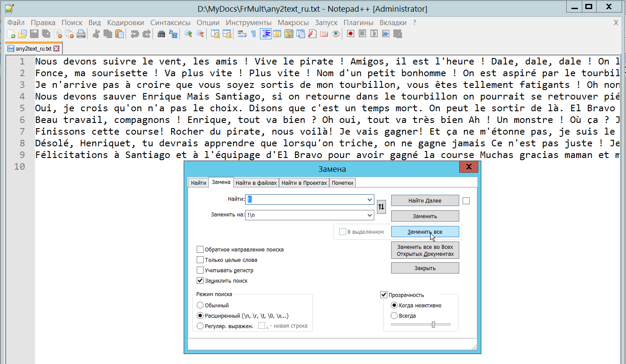Toggle Show All Characters pilcrow icon
This screenshot has width=626, height=364.
[x=253, y=34]
